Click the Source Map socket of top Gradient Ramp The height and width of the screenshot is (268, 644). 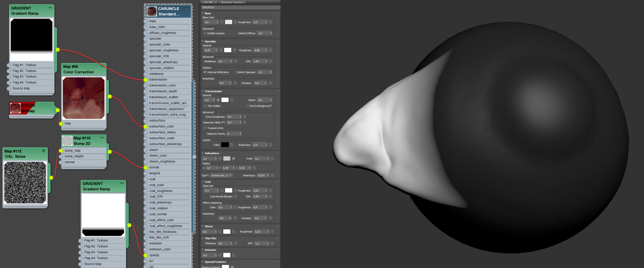(9, 88)
